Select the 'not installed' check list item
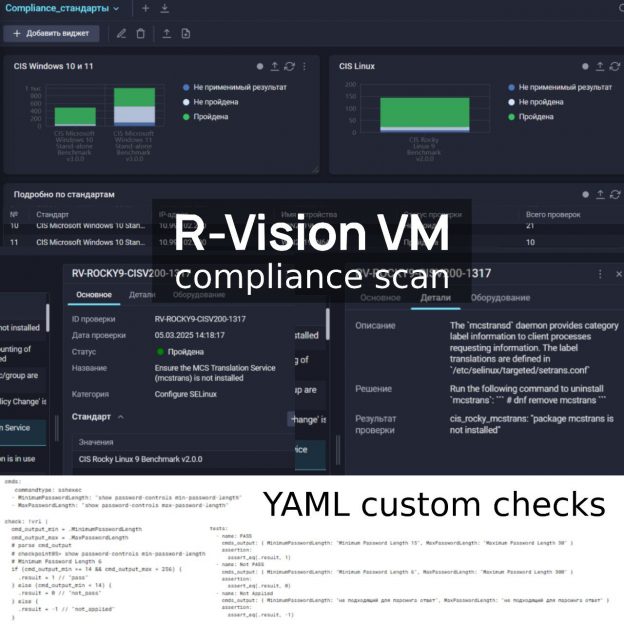The image size is (624, 624). [22, 328]
